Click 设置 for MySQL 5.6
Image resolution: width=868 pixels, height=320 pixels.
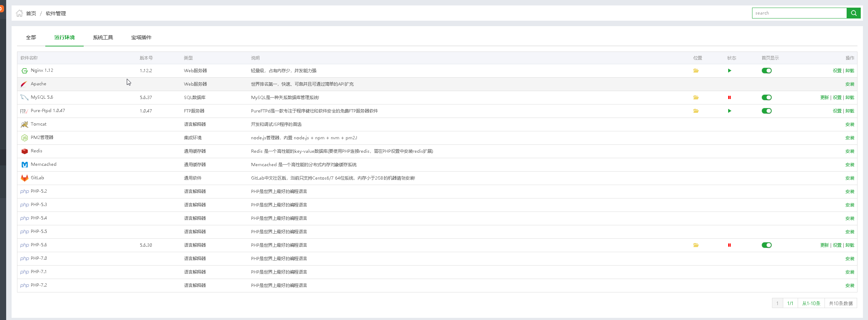point(837,98)
